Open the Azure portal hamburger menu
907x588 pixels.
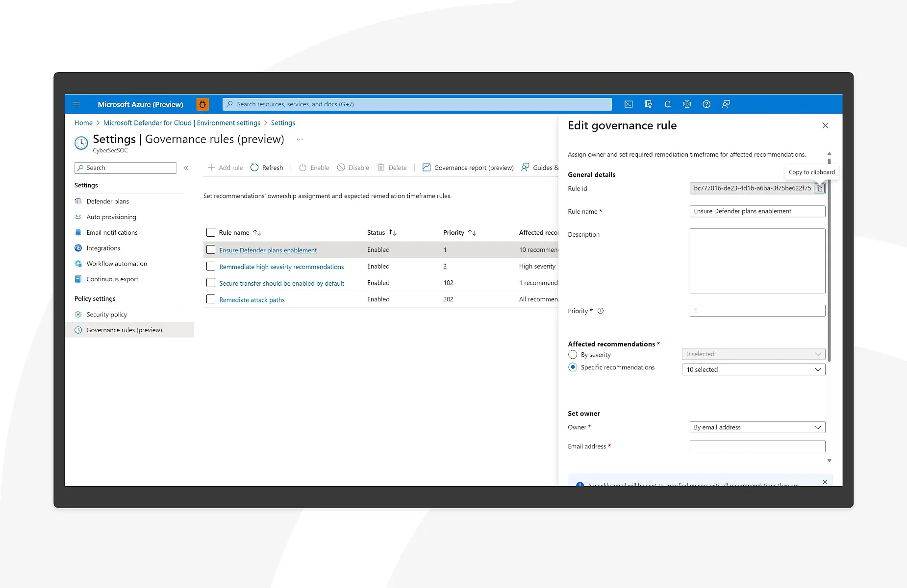click(x=76, y=104)
